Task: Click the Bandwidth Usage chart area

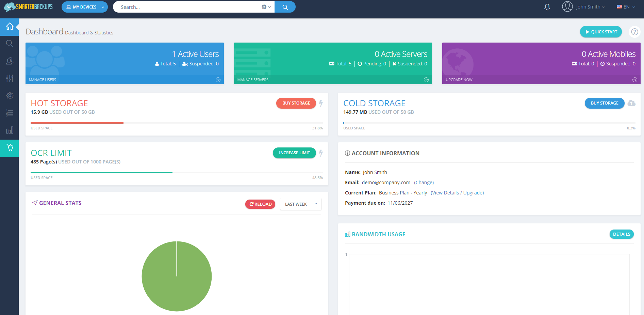Action: coord(489,284)
